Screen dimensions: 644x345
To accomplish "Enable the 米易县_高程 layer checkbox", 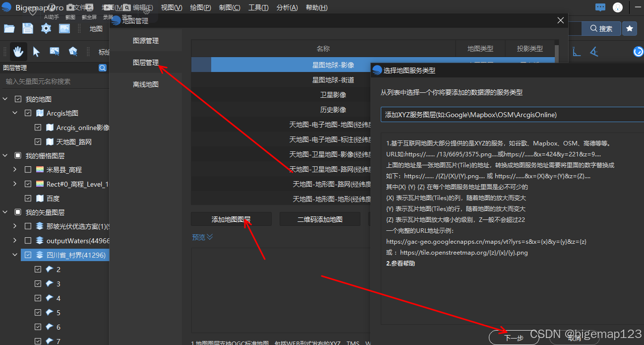I will [28, 170].
